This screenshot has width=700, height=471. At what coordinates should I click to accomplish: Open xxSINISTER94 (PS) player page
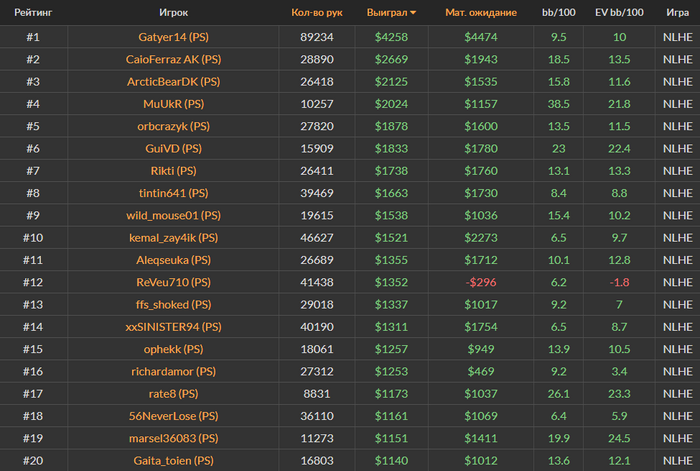(x=174, y=326)
